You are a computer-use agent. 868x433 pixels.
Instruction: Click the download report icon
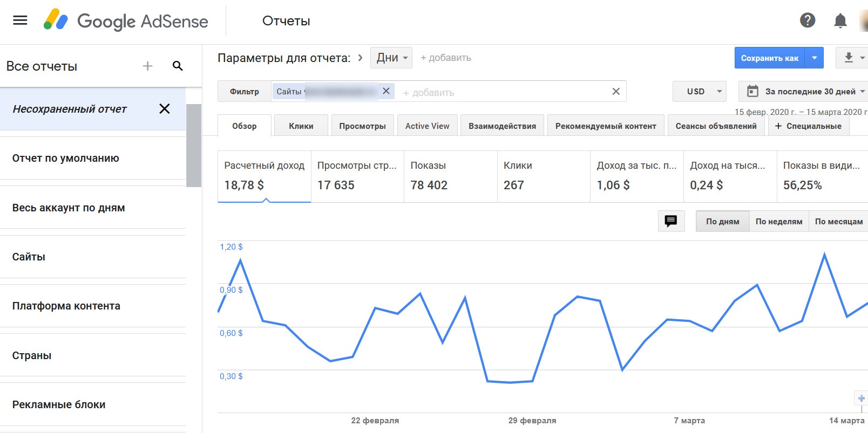pyautogui.click(x=849, y=58)
